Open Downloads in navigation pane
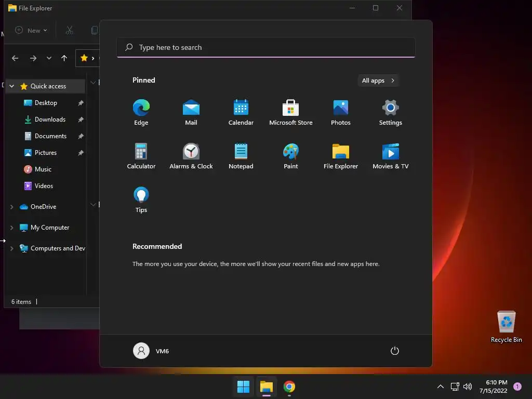Viewport: 532px width, 399px height. click(50, 119)
